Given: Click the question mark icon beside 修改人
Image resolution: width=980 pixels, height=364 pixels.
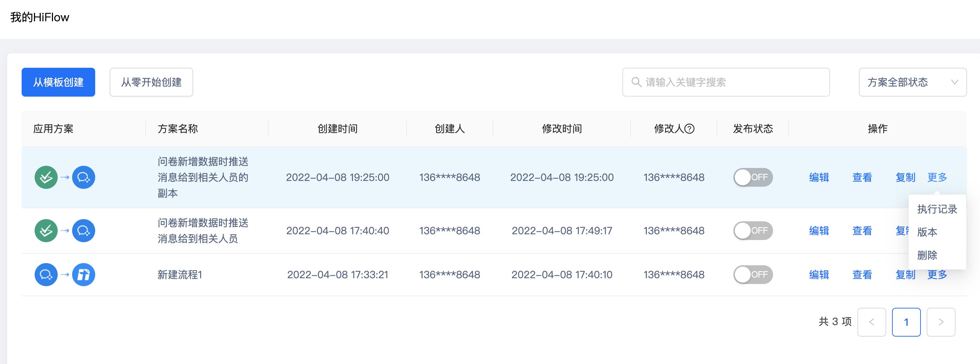Looking at the screenshot, I should pos(689,129).
